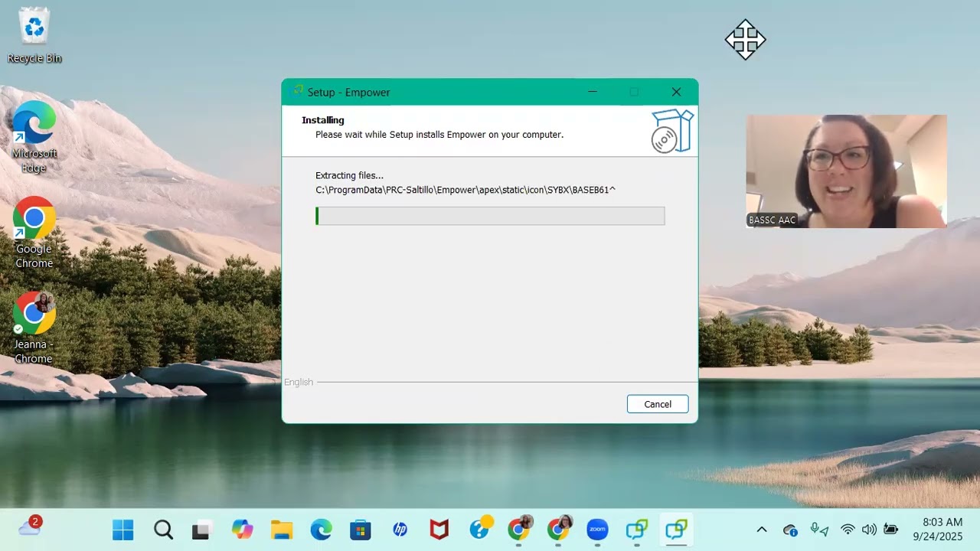Click the installation progress bar
The image size is (980, 551).
490,216
